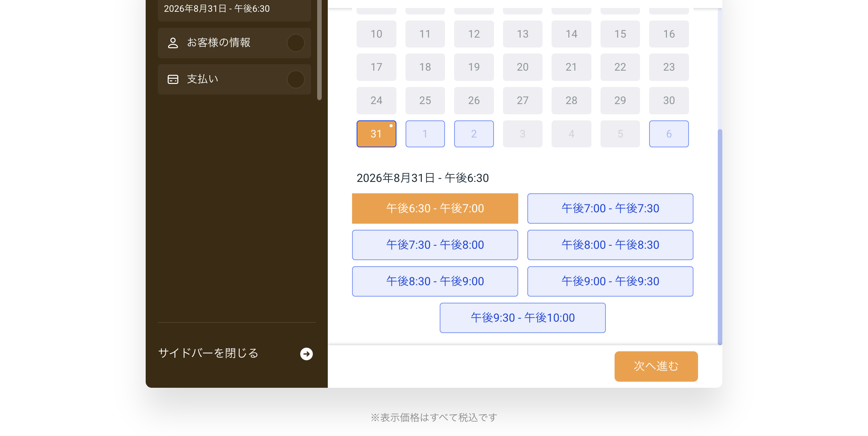Image resolution: width=868 pixels, height=436 pixels.
Task: Click calendar date 11
Action: (x=425, y=34)
